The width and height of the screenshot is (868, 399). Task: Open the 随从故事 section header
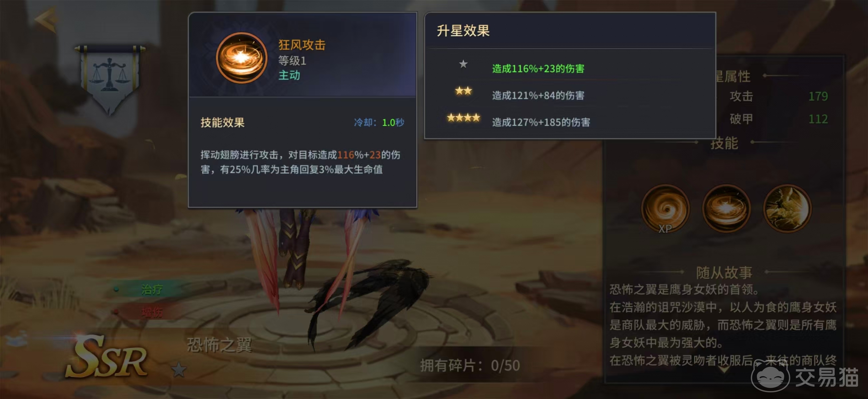(724, 272)
